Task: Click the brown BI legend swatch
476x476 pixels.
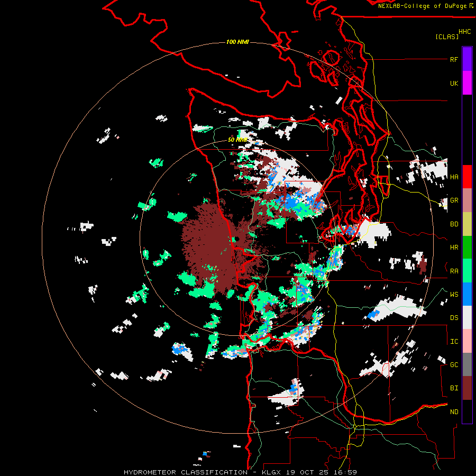Action: point(467,388)
